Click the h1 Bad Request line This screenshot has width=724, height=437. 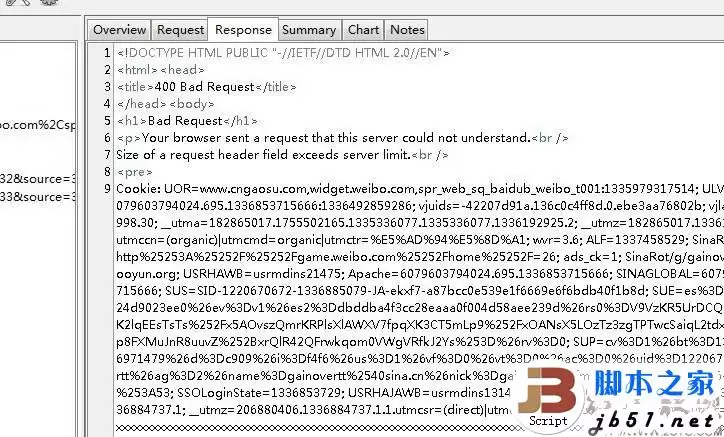click(187, 121)
